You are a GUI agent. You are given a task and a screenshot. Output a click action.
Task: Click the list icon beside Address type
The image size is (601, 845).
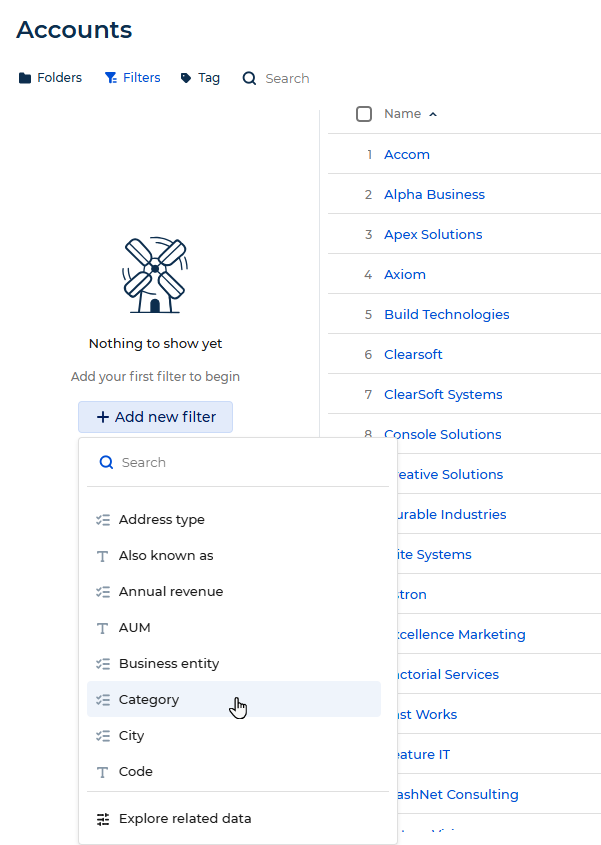coord(103,520)
